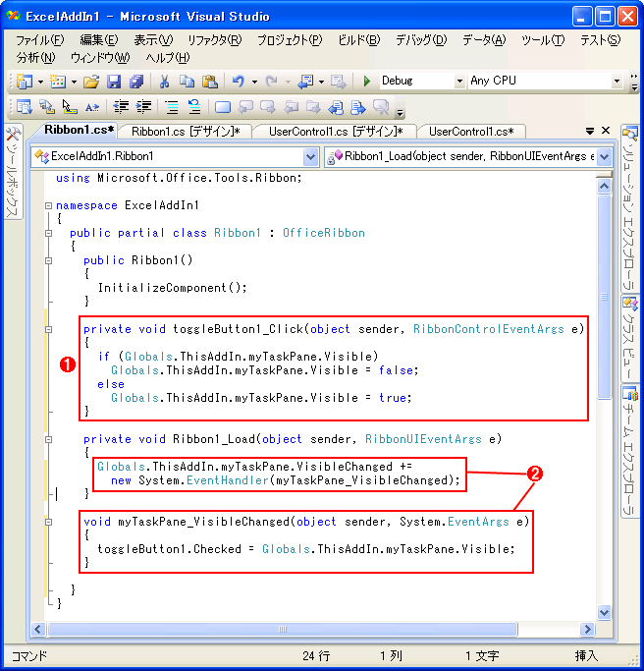
Task: Open the ファイル(F) menu
Action: click(x=40, y=40)
